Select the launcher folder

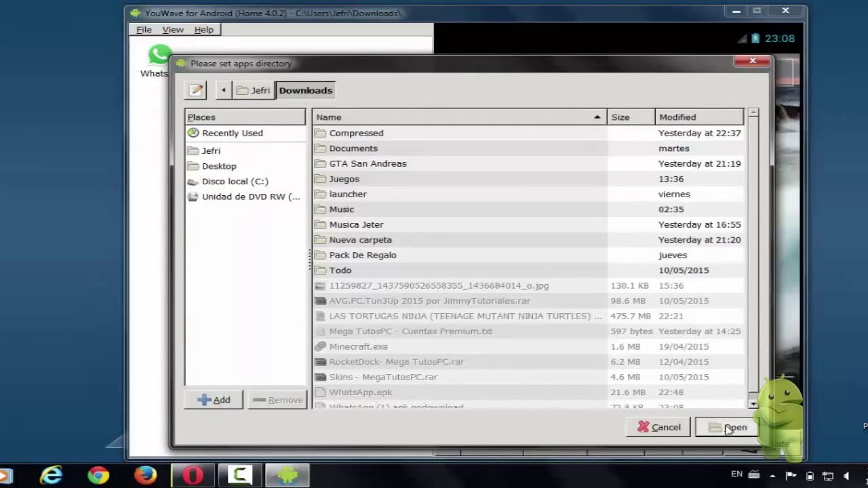click(528, 194)
